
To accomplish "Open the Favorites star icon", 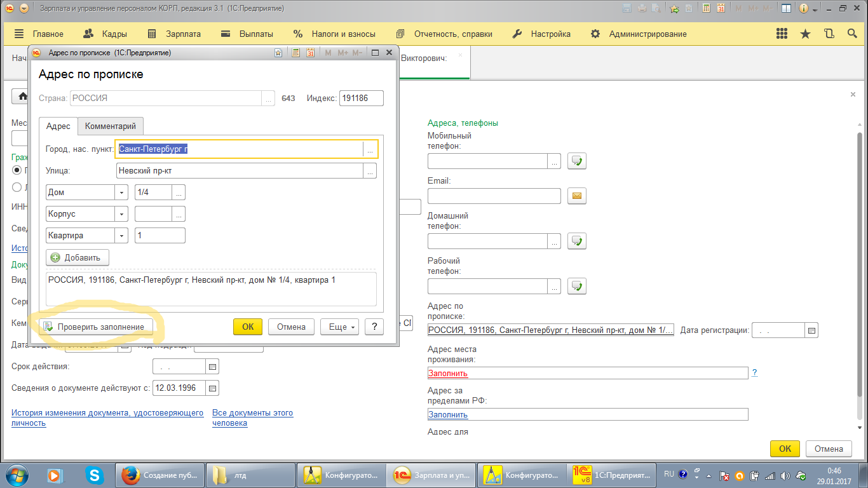I will pyautogui.click(x=805, y=34).
